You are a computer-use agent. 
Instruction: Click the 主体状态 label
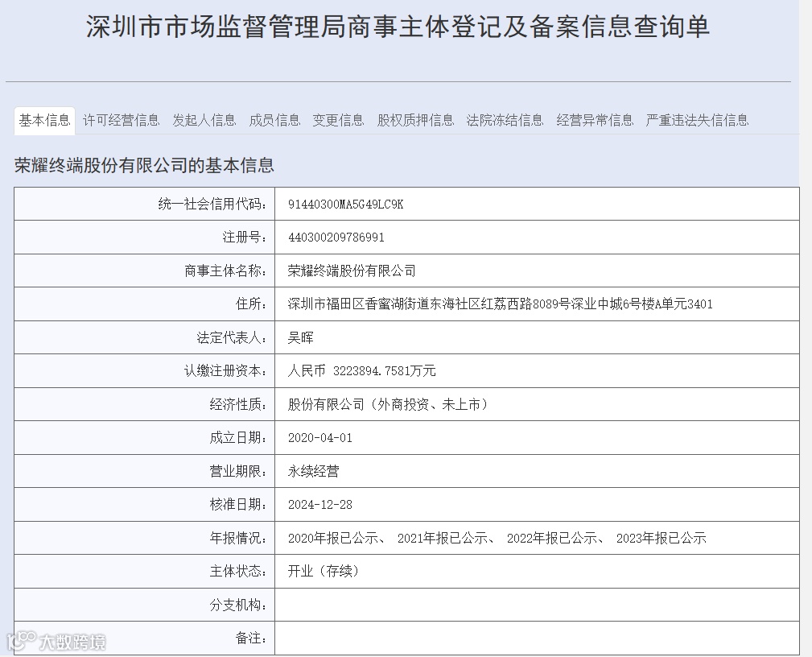tap(238, 572)
